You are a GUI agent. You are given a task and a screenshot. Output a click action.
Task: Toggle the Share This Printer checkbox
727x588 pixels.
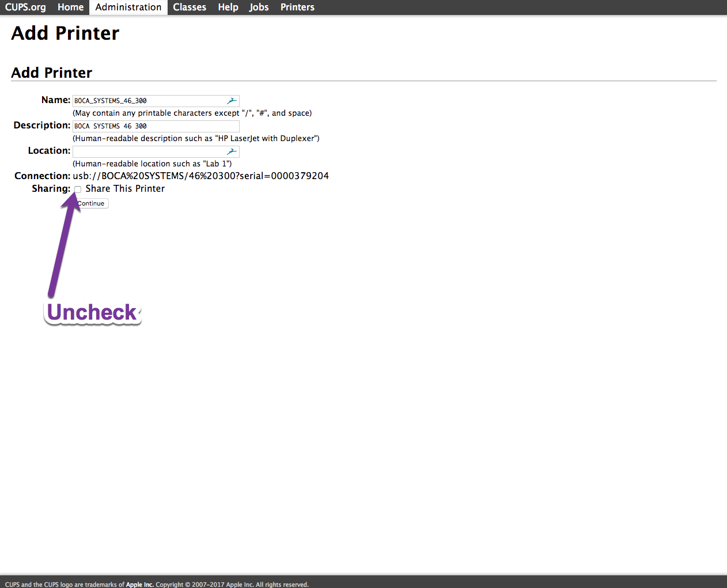pos(78,189)
